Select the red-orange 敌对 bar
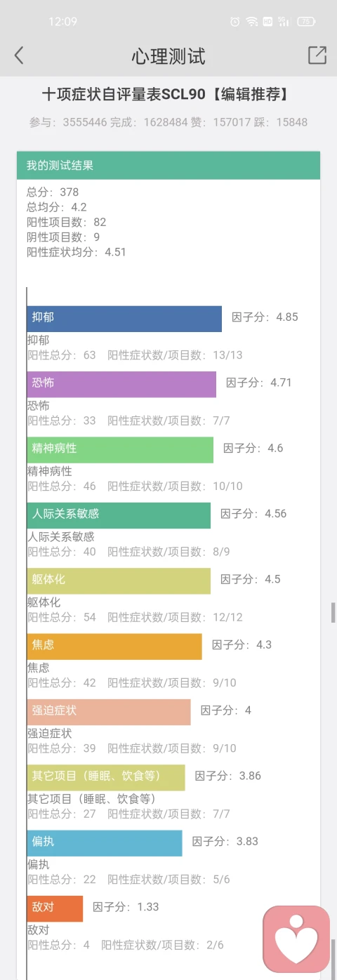Screen dimensions: 337x980 coord(55,908)
